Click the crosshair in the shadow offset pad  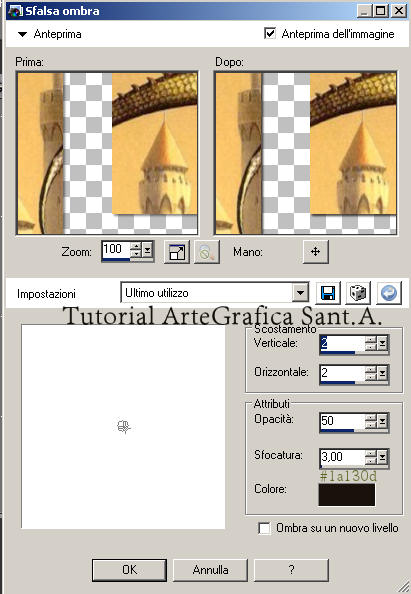tap(123, 427)
